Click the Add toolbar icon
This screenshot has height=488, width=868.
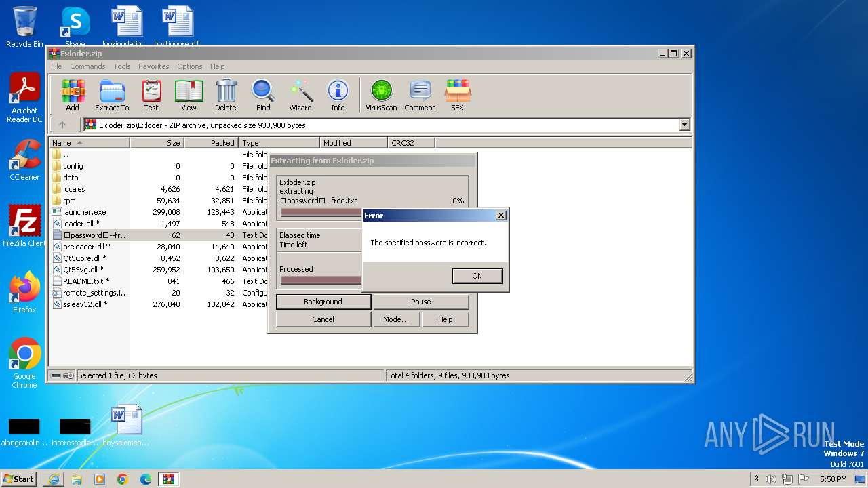click(x=73, y=95)
